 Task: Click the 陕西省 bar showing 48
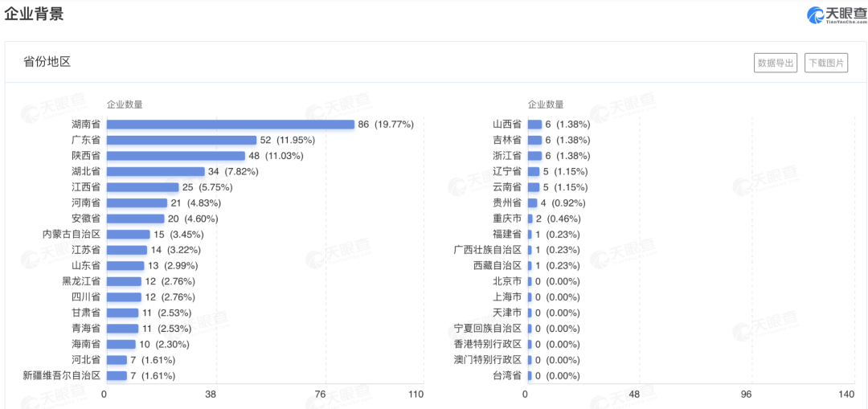175,156
